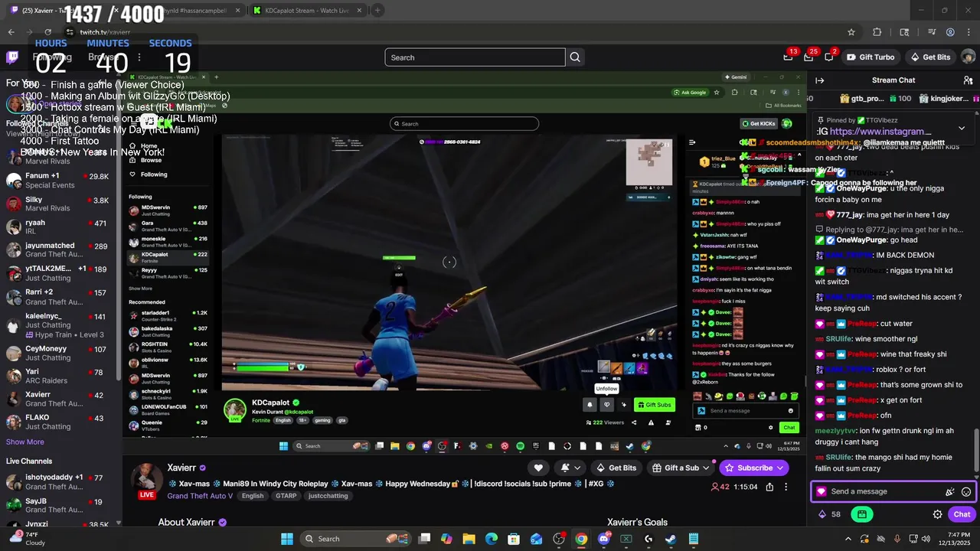Open the notifications inbox showing 25
Image resolution: width=980 pixels, height=551 pixels.
(808, 57)
